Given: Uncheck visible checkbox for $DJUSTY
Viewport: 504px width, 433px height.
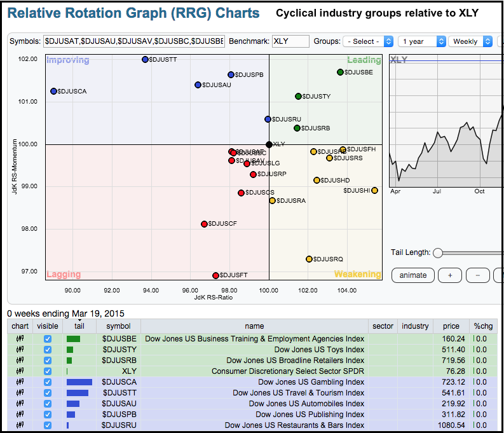Looking at the screenshot, I should coord(47,350).
